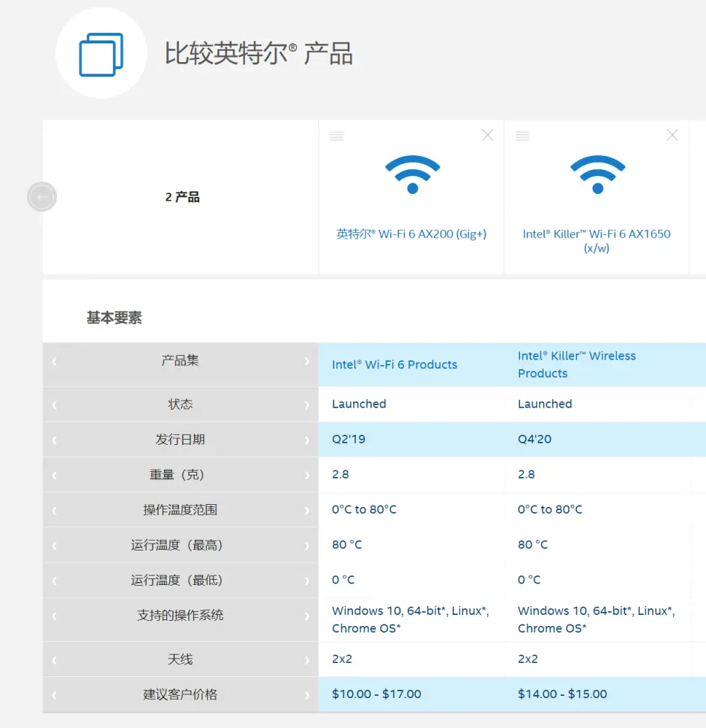Screen dimensions: 706x728
Task: Click the Wi-Fi icon above AX200 (Gig+)
Action: 412,175
